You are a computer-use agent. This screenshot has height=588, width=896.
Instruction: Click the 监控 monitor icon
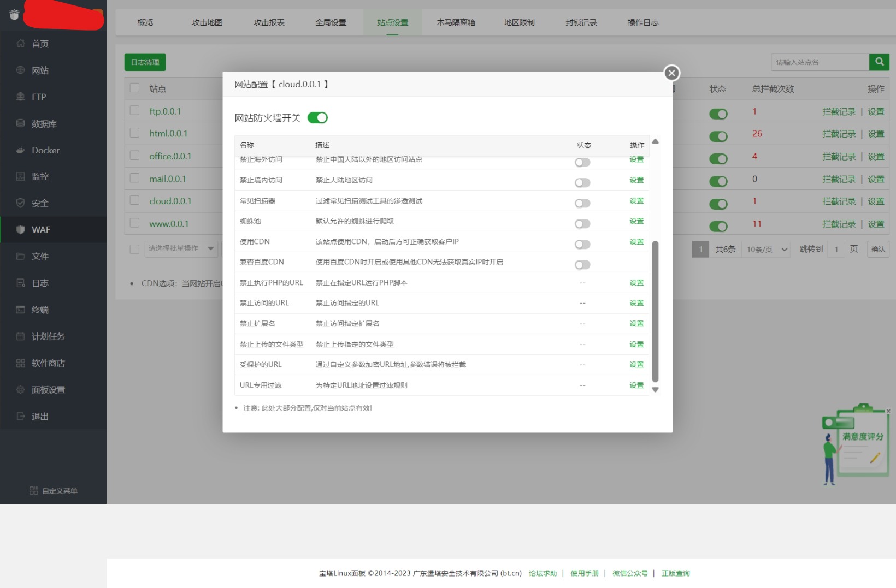(x=21, y=176)
